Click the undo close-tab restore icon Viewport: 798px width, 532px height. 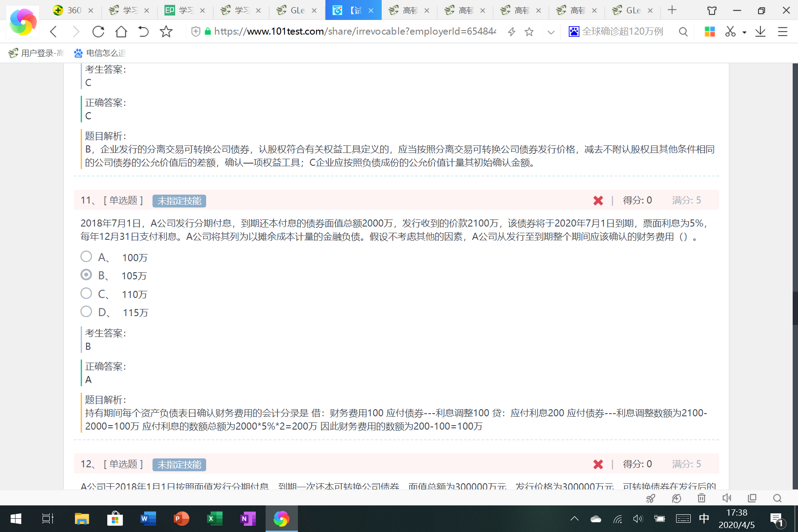[143, 31]
